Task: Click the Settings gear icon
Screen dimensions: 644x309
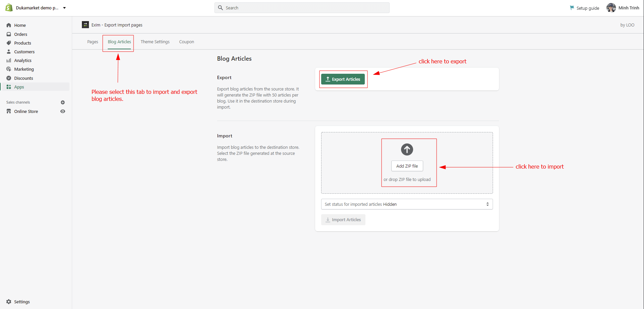Action: point(9,302)
